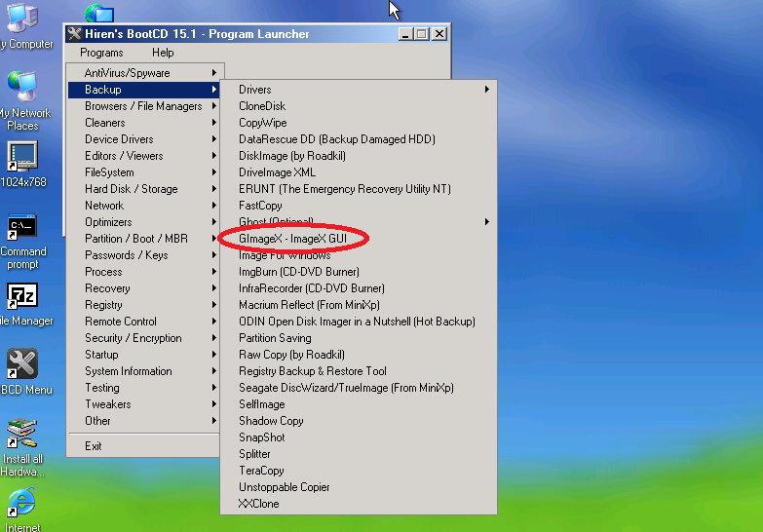Image resolution: width=763 pixels, height=532 pixels.
Task: Expand Hard Disk / Storage submenu
Action: coord(144,189)
